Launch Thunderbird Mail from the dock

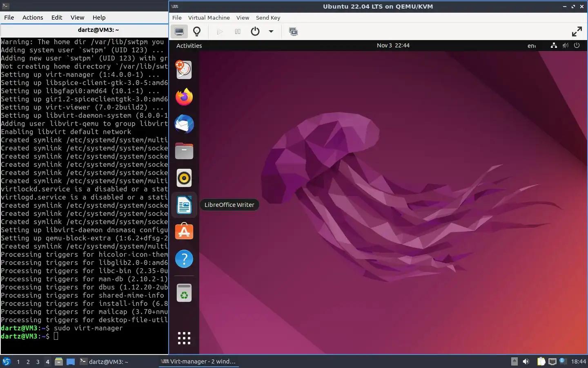pyautogui.click(x=184, y=124)
